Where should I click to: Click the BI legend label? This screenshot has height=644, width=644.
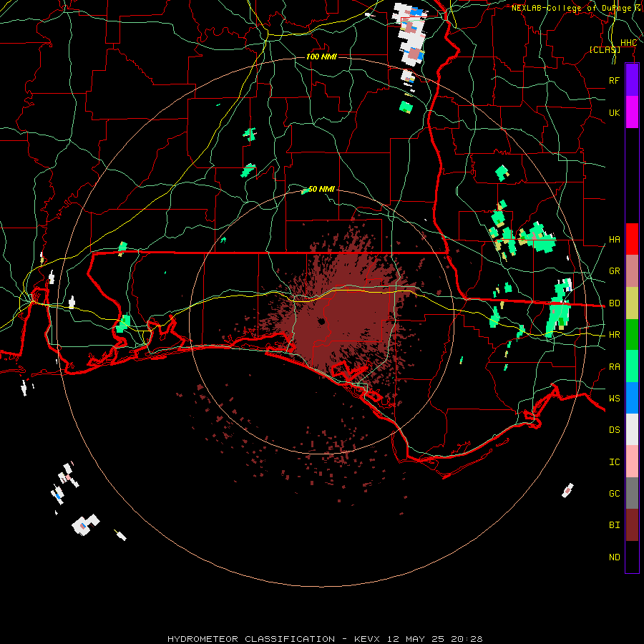614,525
